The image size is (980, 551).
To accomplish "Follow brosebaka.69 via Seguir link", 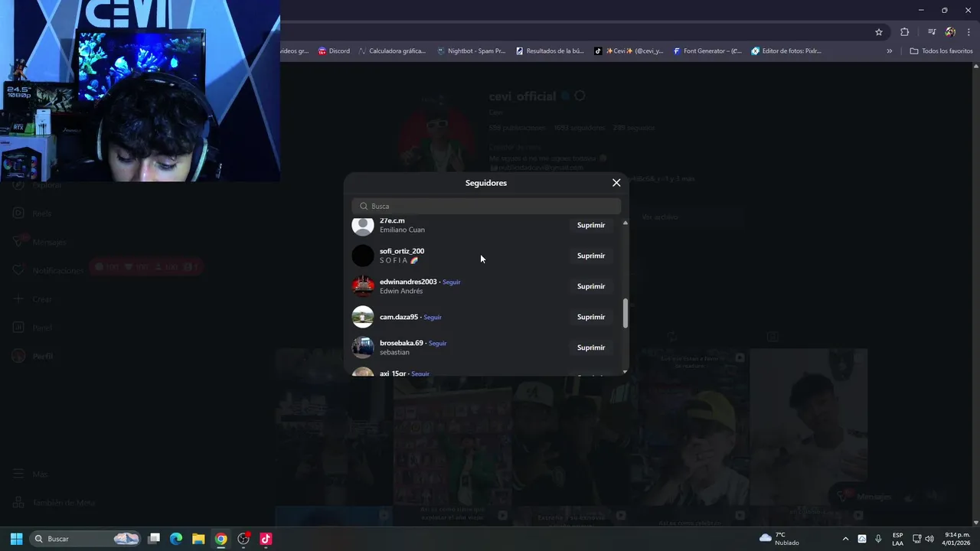I will click(437, 343).
